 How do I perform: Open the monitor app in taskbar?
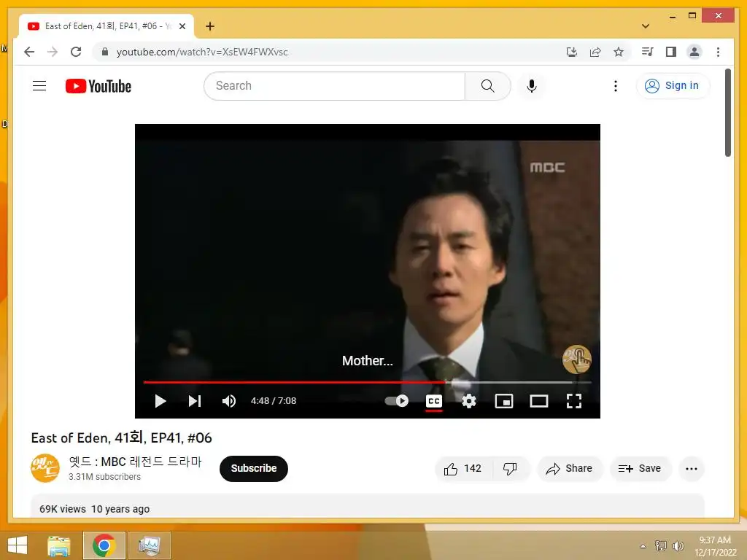(149, 545)
